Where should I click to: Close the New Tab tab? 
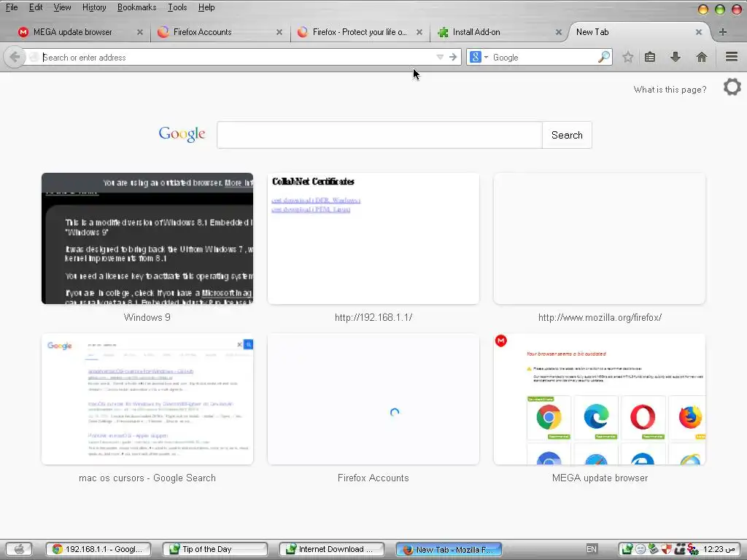pyautogui.click(x=698, y=32)
